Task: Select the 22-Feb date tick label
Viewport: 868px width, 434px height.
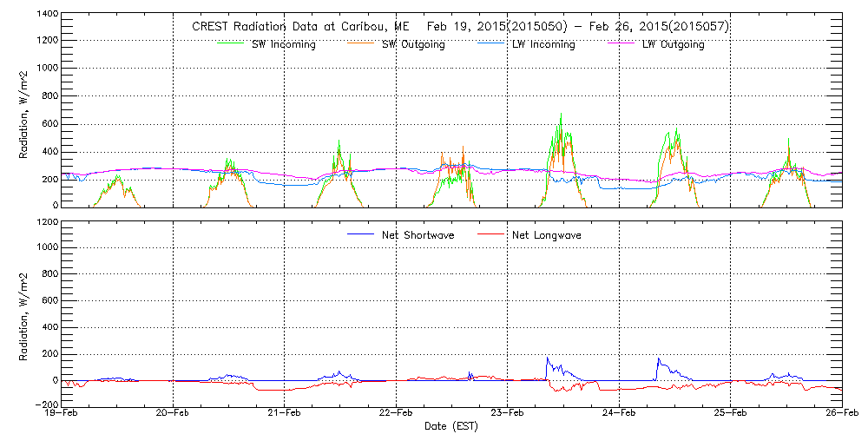Action: (x=396, y=414)
